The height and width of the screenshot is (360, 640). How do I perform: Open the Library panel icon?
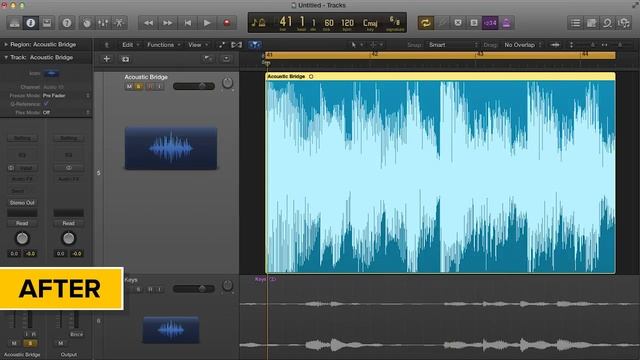point(14,23)
